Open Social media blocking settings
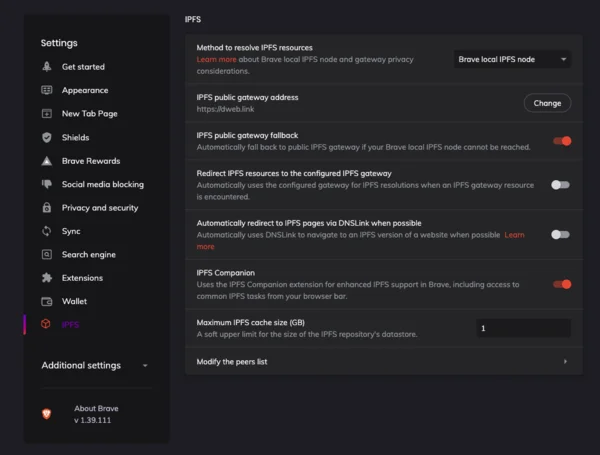This screenshot has height=455, width=600. point(103,184)
